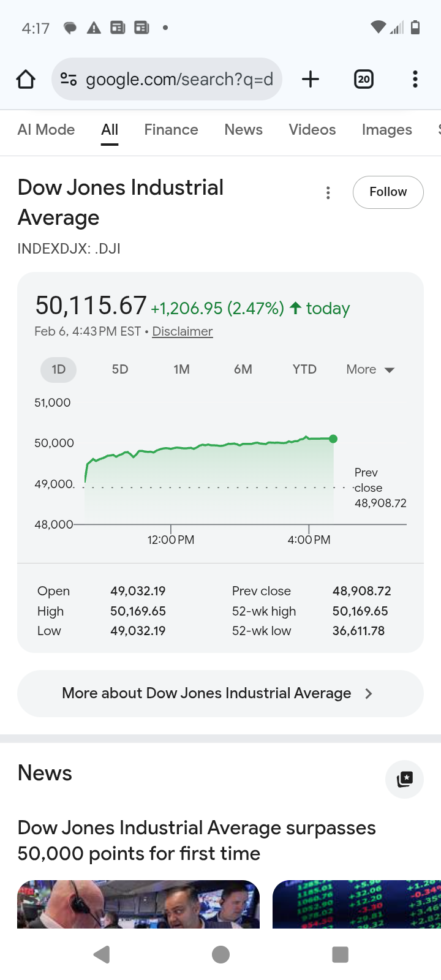441x980 pixels.
Task: Open the tab switcher showing 20 tabs
Action: (x=364, y=79)
